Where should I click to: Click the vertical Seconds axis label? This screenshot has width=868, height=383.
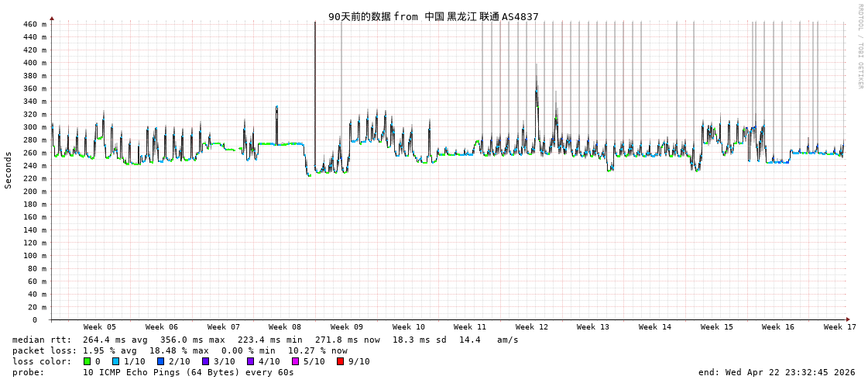9,170
